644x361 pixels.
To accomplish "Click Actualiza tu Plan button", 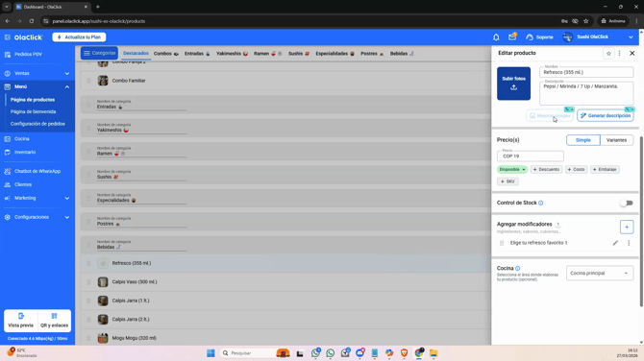I will (x=79, y=37).
